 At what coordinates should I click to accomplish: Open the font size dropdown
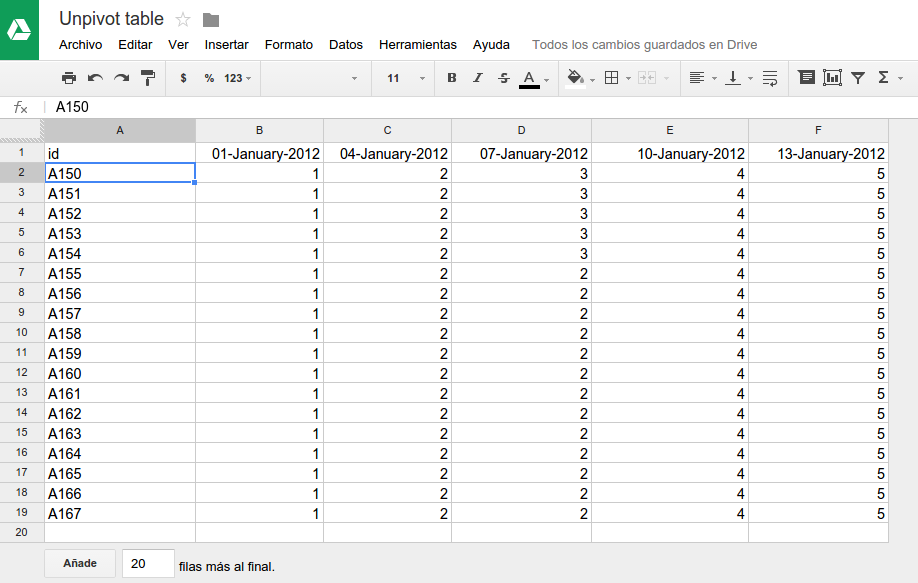(406, 78)
